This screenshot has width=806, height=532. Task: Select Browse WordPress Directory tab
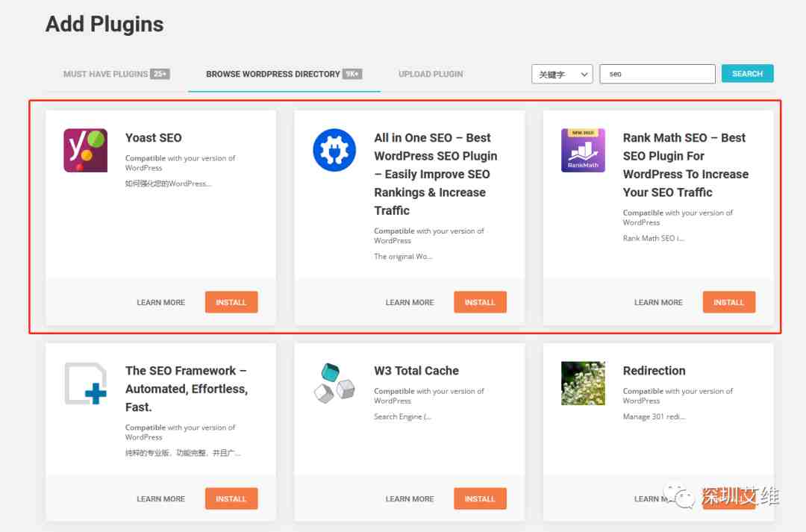(284, 74)
